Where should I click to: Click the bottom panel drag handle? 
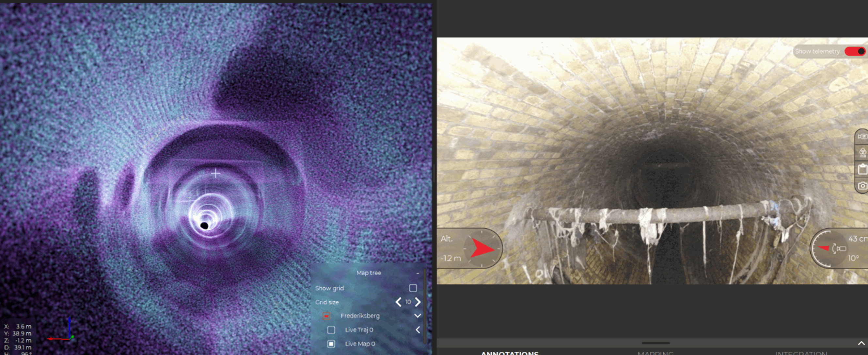tap(655, 343)
